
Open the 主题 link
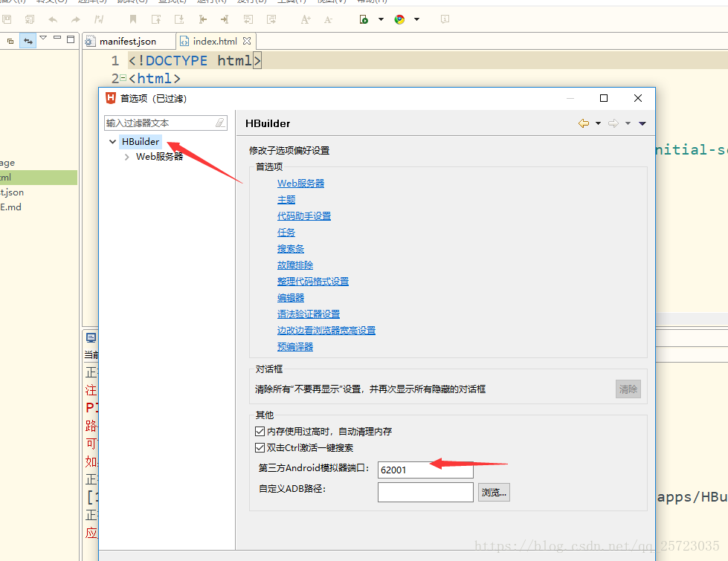pyautogui.click(x=286, y=200)
